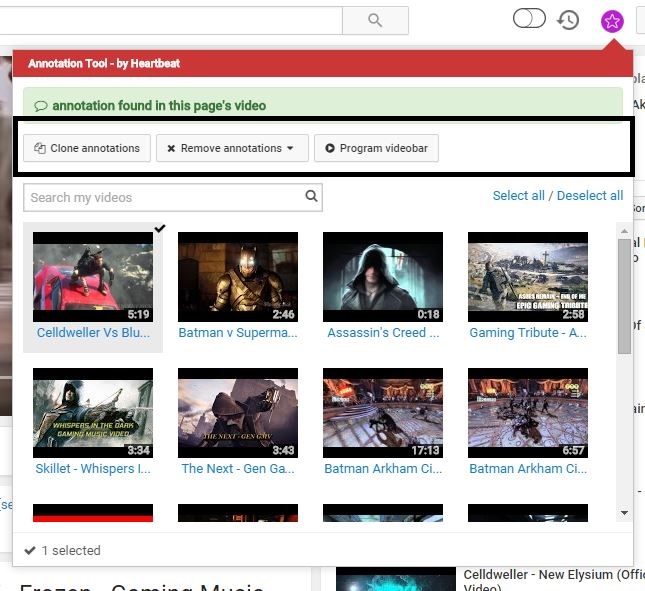This screenshot has height=591, width=645.
Task: Click the Skillet - Whispers I... title
Action: (93, 469)
